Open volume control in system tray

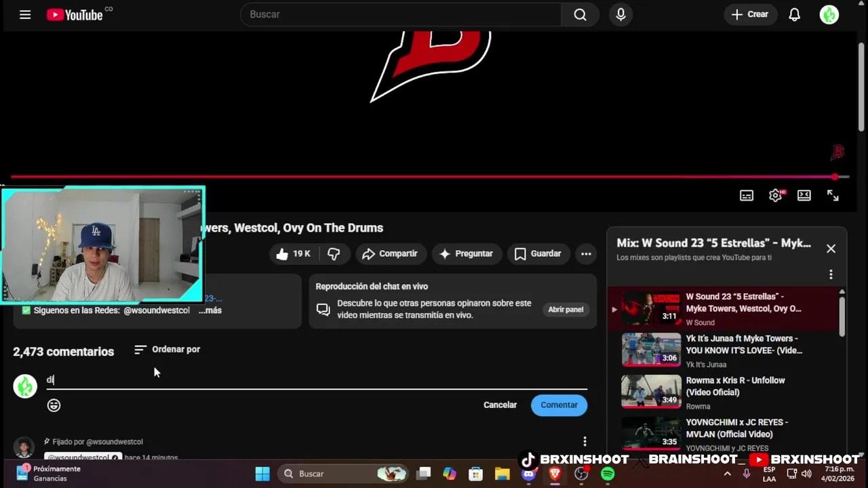click(x=806, y=474)
